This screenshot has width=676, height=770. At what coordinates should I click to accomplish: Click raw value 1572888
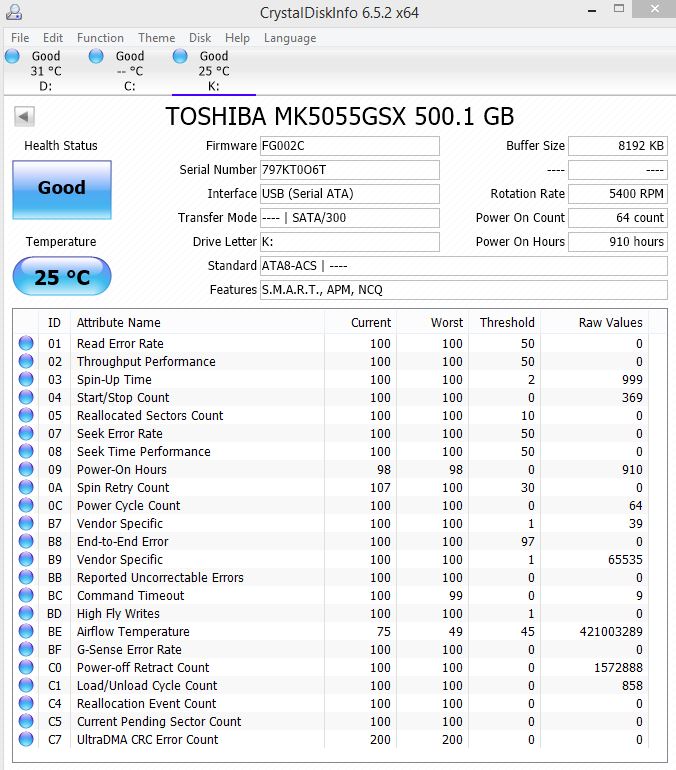point(618,667)
